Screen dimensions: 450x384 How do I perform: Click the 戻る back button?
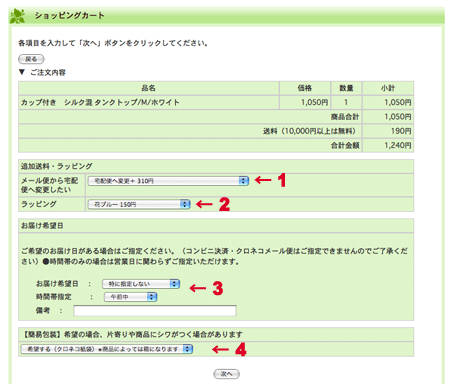point(31,59)
